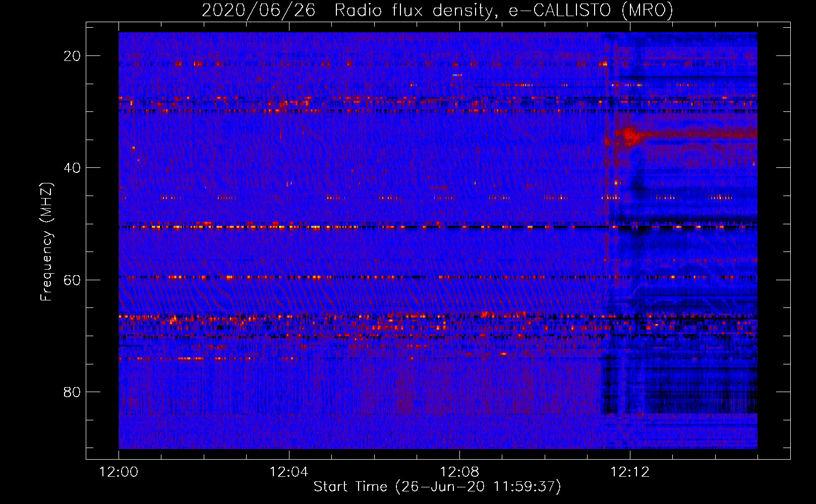Click the plot title '2020/06/26 Radio flux density, e-CALLISTO (MRO)'

coord(437,10)
